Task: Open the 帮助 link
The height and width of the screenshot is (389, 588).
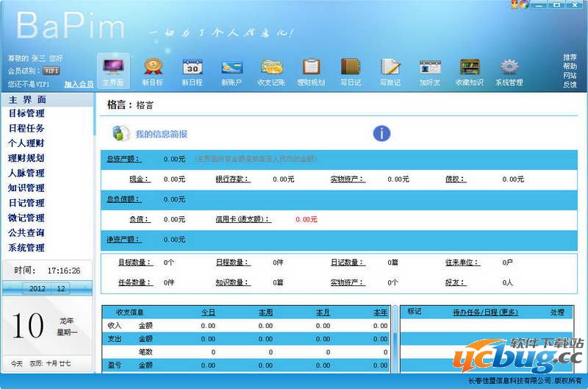Action: 570,66
